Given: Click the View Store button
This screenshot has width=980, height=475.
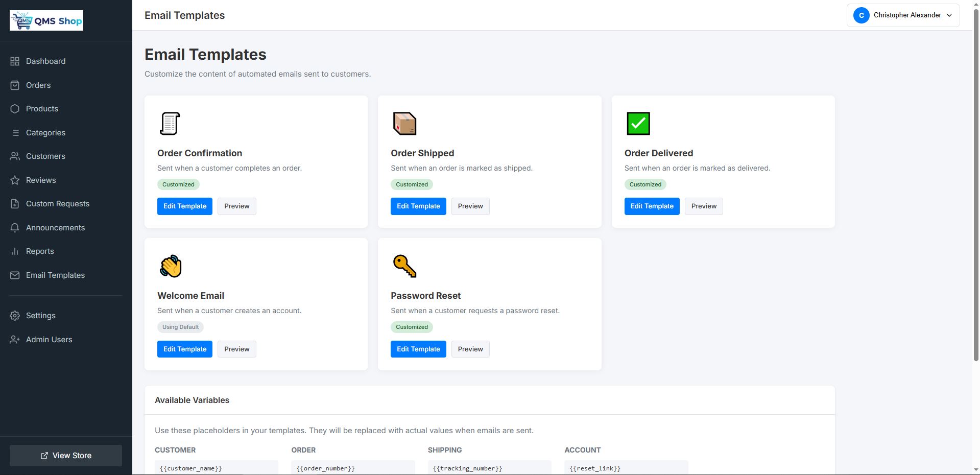Looking at the screenshot, I should [66, 456].
